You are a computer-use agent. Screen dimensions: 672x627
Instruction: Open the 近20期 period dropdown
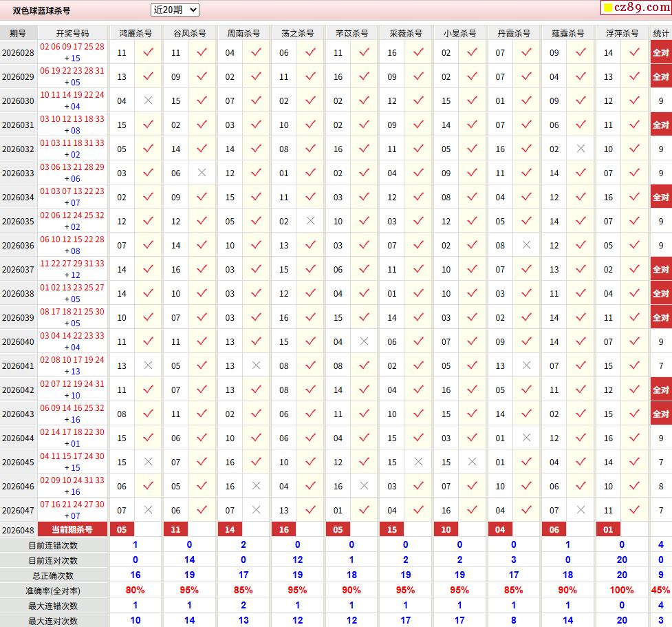(x=175, y=10)
